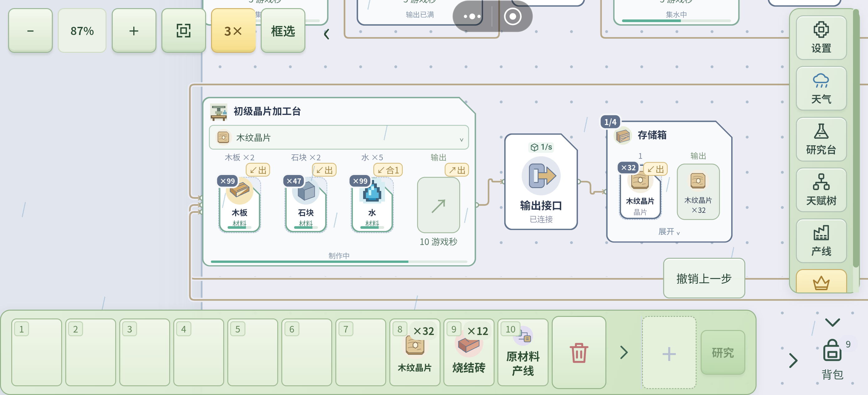Expand hotbar with right chevron

[x=624, y=352]
